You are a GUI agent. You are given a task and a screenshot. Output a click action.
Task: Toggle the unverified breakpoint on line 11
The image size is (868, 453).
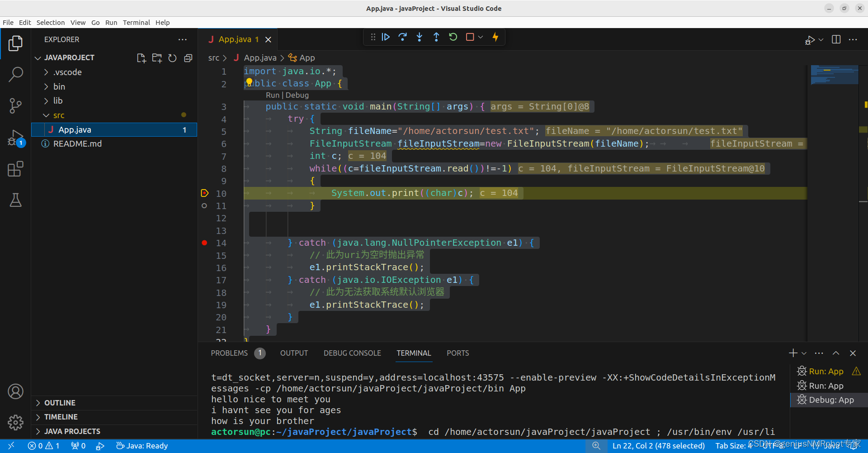[x=204, y=206]
